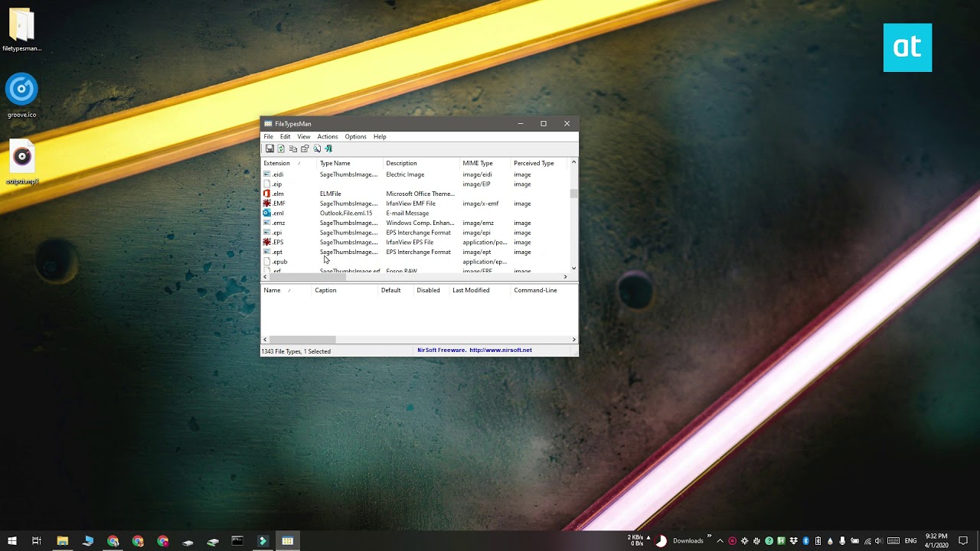This screenshot has height=551, width=980.
Task: Open the Actions menu
Action: pyautogui.click(x=328, y=136)
